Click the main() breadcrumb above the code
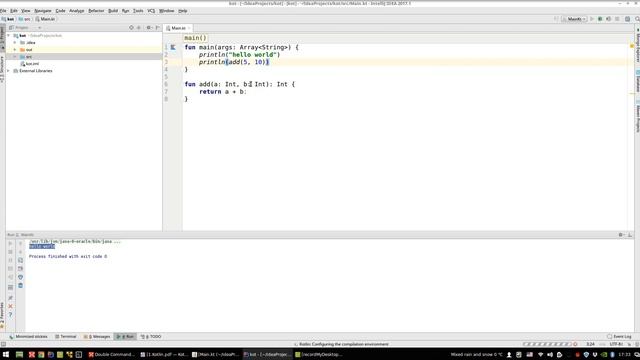Screen dimensions: 640x360 [x=196, y=38]
